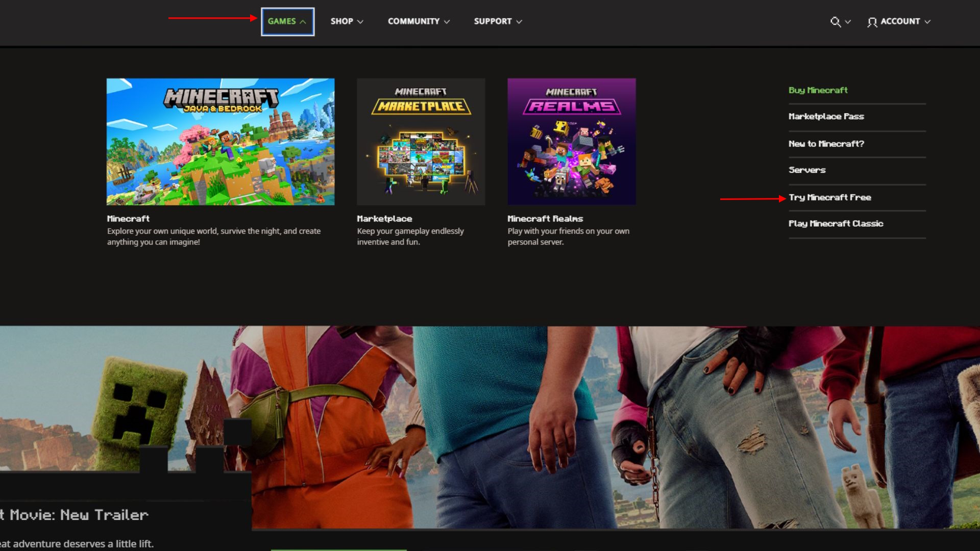Open the Minecraft Marketplace thumbnail

click(421, 141)
